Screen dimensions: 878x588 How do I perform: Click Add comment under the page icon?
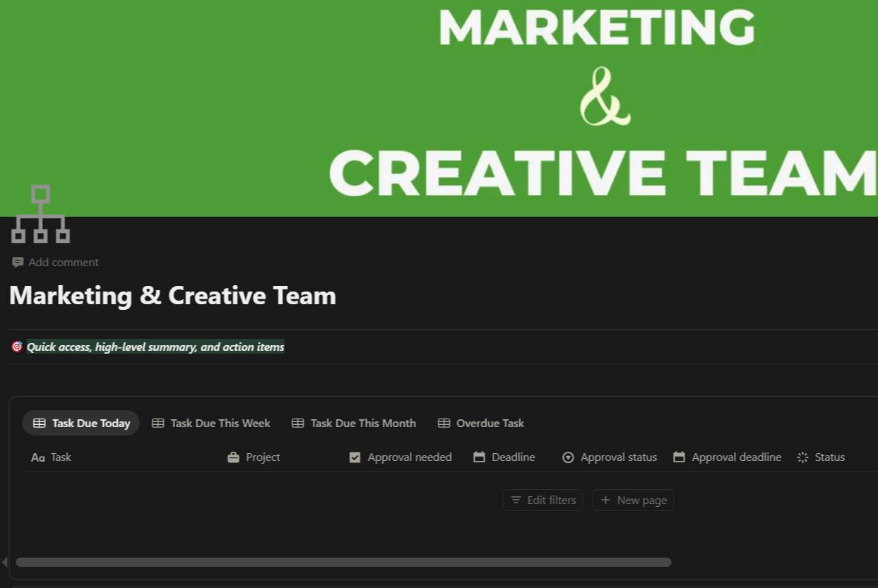[55, 263]
